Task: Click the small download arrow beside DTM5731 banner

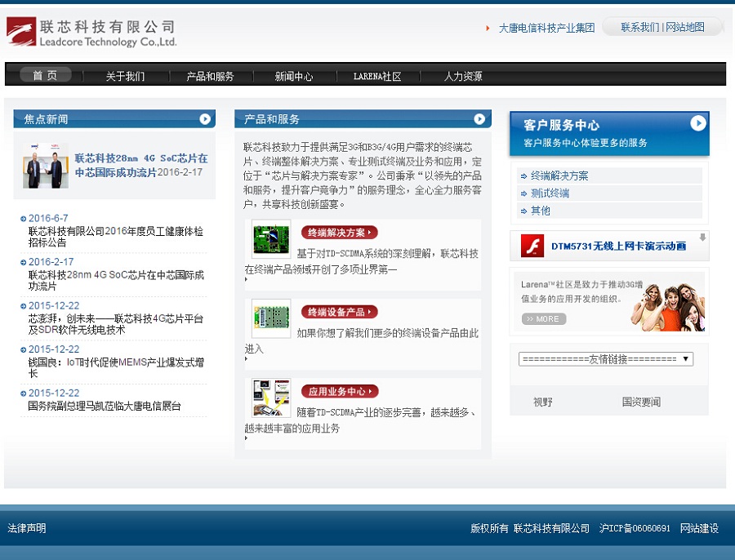Action: point(702,237)
